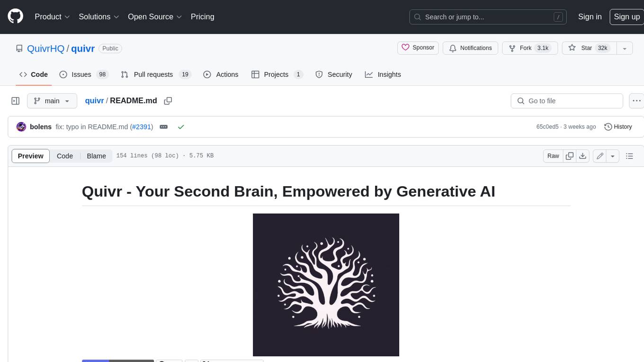
Task: Open bolens author profile link
Action: (41, 127)
